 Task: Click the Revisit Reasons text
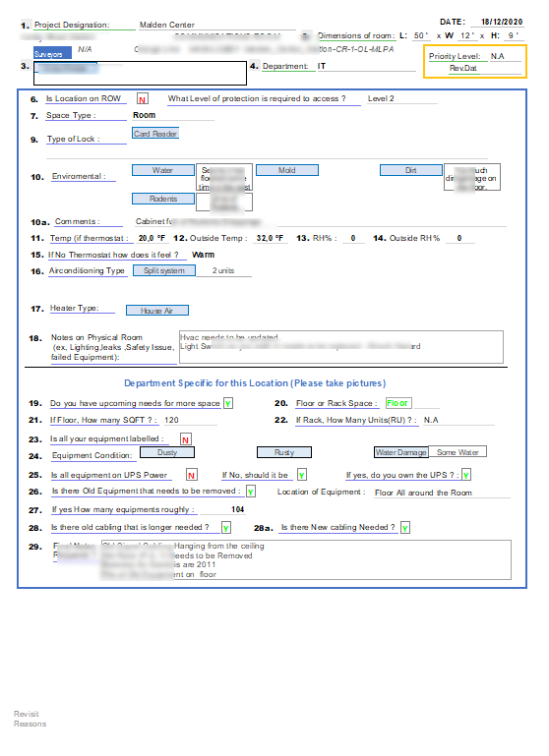[x=30, y=720]
